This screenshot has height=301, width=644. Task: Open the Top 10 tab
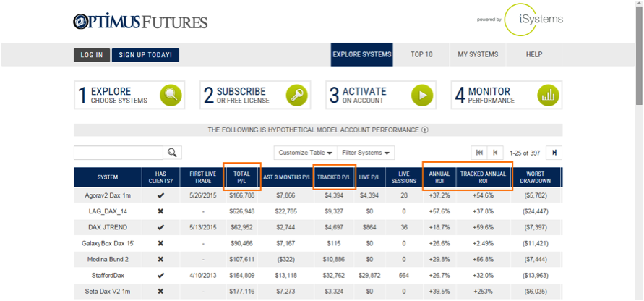tap(421, 54)
